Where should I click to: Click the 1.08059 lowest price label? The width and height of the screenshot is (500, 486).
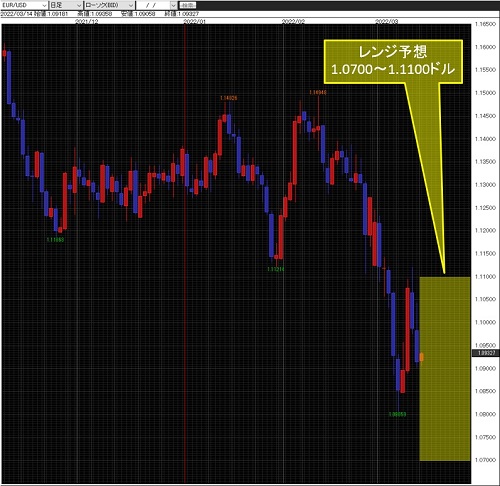click(397, 414)
